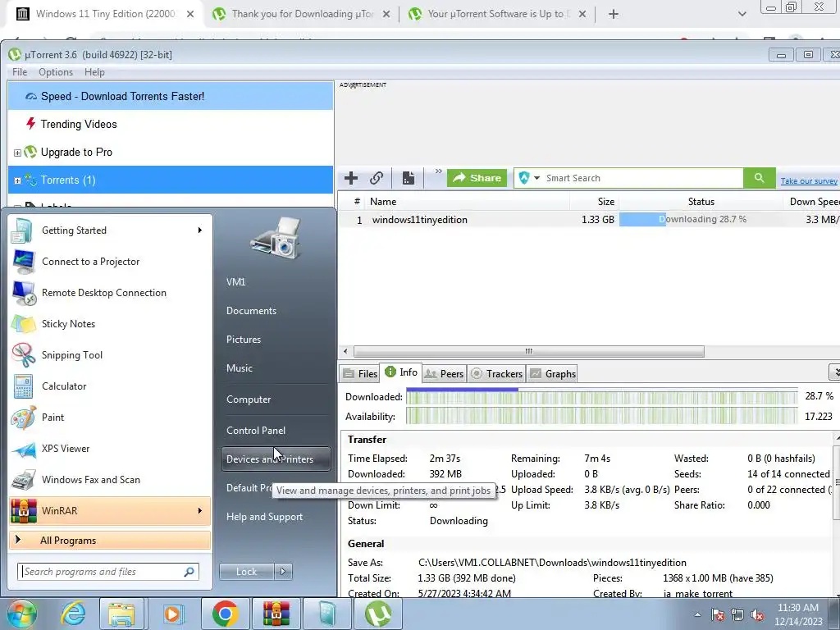Expand the Upgrade to Pro tree node
840x630 pixels.
(x=17, y=153)
